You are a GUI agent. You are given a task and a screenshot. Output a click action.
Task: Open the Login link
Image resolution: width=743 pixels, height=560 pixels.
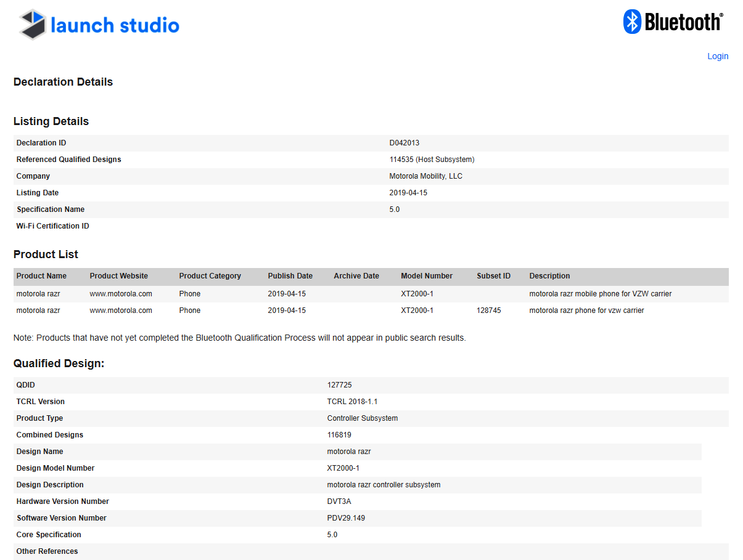coord(718,56)
